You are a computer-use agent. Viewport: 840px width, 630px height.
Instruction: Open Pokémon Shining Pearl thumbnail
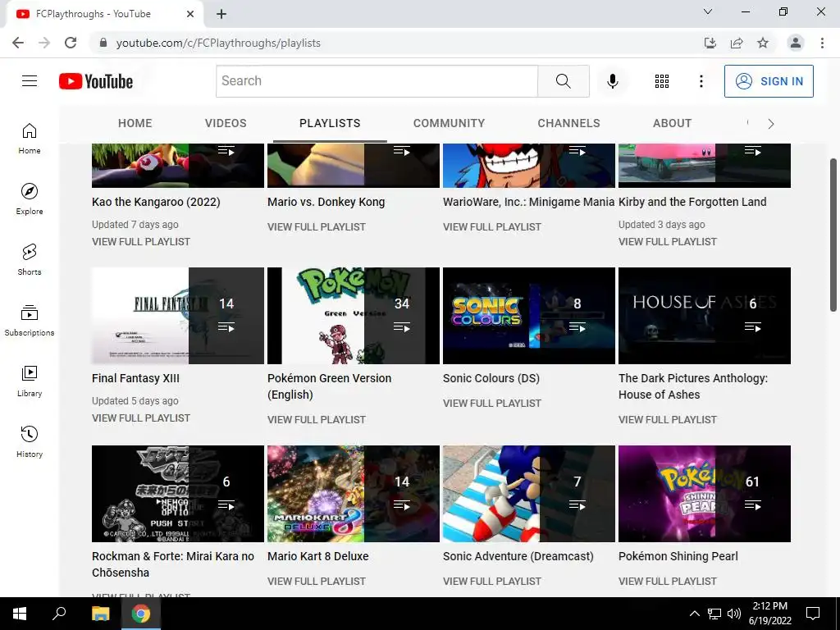pos(705,494)
